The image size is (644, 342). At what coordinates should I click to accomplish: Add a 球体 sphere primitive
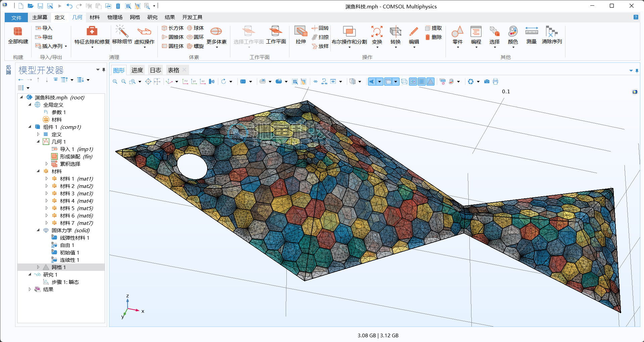(195, 28)
